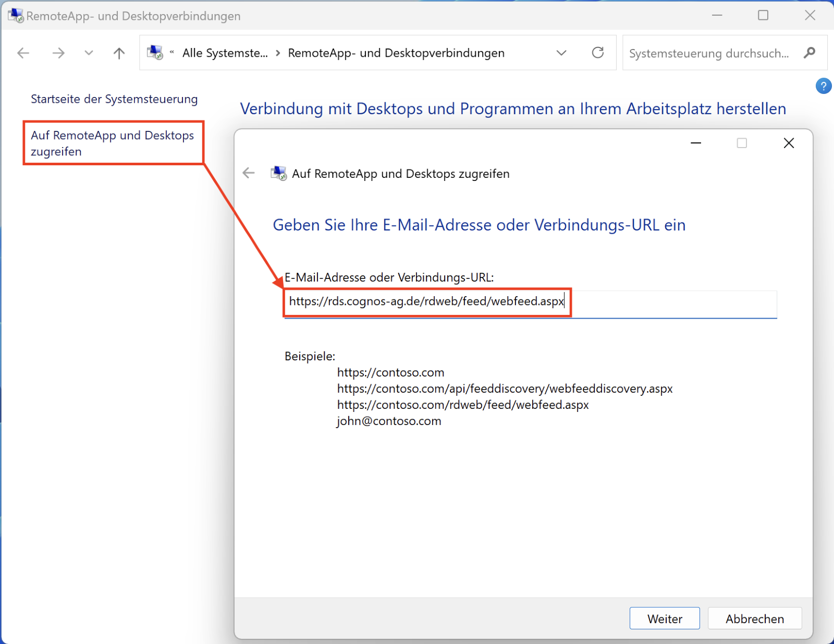
Task: Expand hidden breadcrumb path chevrons
Action: (x=172, y=53)
